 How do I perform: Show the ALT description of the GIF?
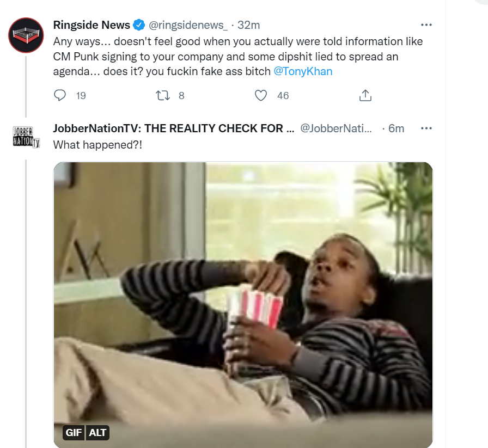click(97, 432)
